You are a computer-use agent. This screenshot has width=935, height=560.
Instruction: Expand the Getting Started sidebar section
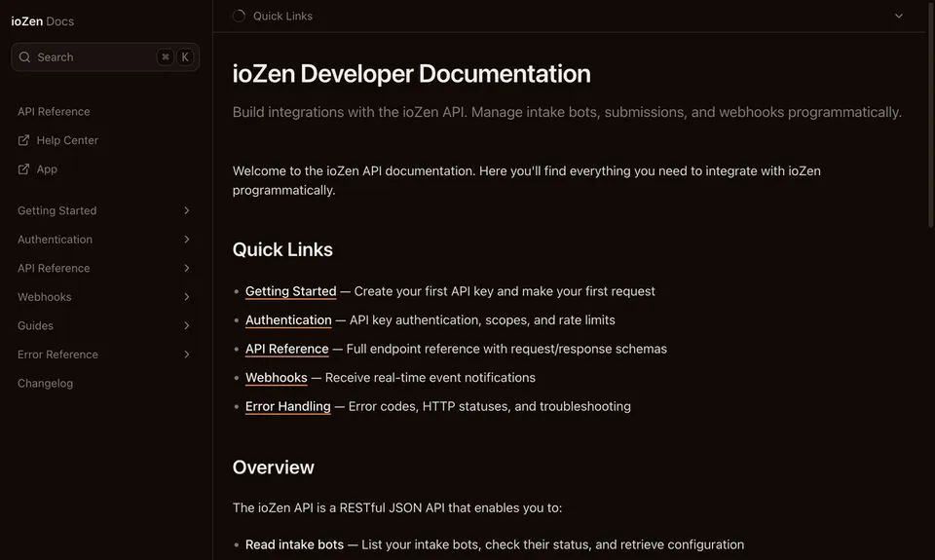pyautogui.click(x=187, y=210)
